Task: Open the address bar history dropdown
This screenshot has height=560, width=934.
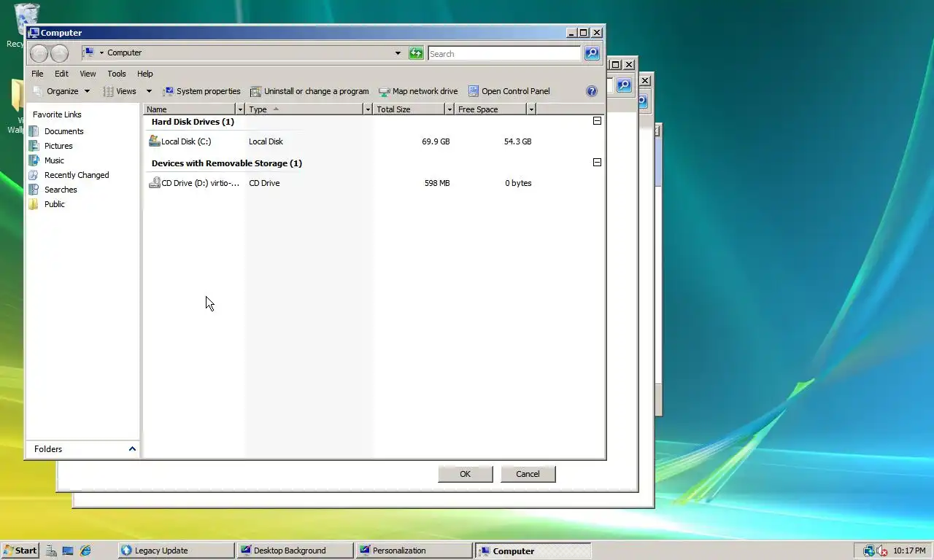Action: (398, 52)
